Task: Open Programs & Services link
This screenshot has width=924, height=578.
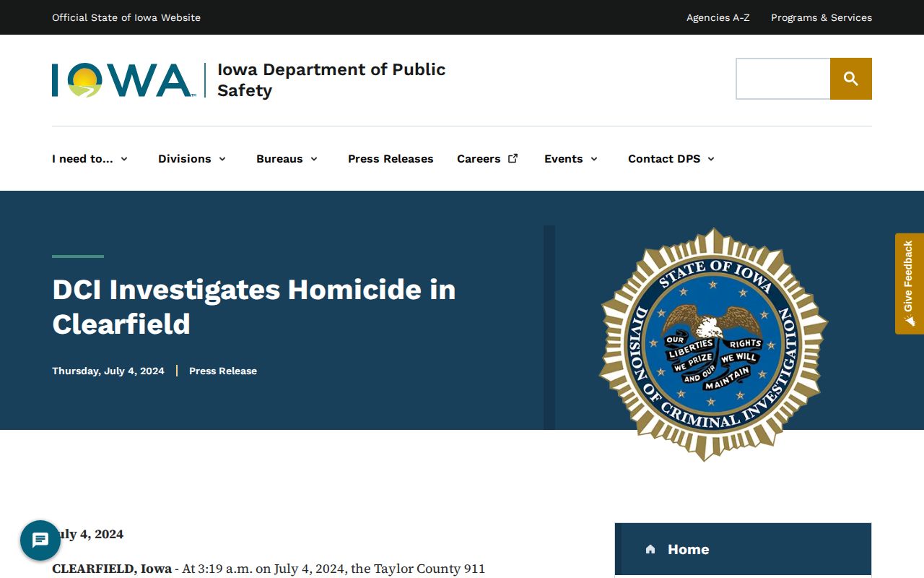Action: click(821, 17)
